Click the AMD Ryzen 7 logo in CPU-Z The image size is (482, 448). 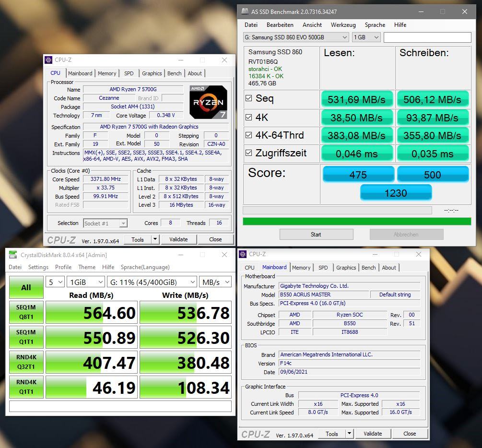(x=209, y=102)
